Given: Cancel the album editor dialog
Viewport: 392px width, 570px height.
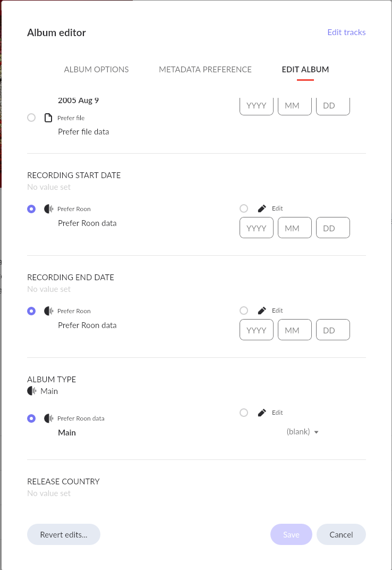Looking at the screenshot, I should 341,534.
